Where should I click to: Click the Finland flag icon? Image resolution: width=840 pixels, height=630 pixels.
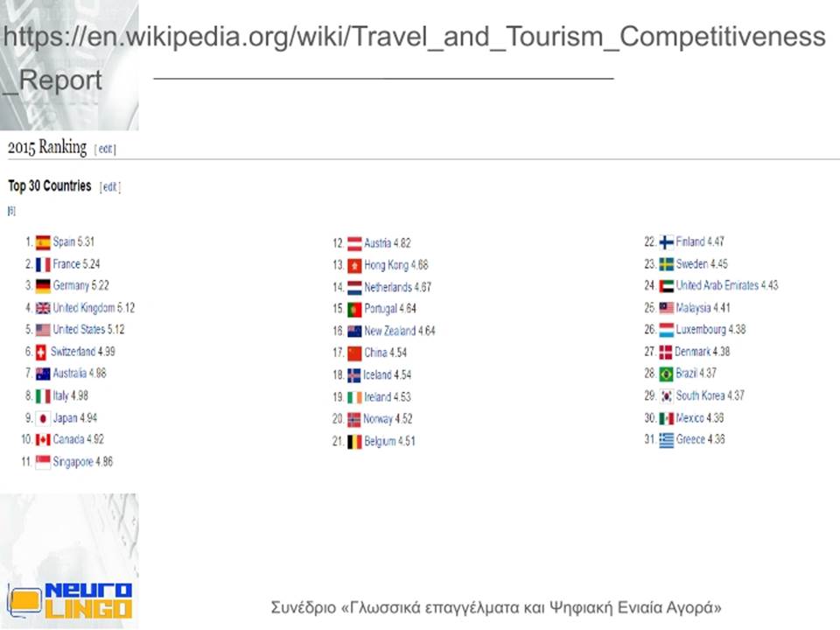[x=666, y=242]
